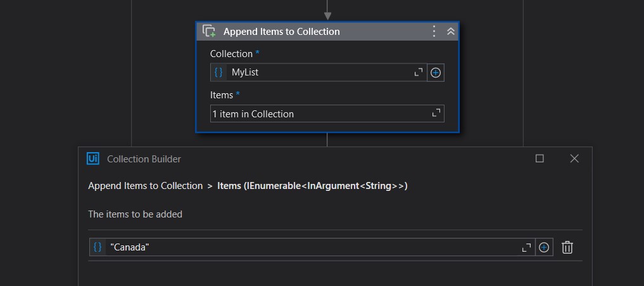
Task: Collapse the Append Items to Collection activity
Action: [451, 31]
